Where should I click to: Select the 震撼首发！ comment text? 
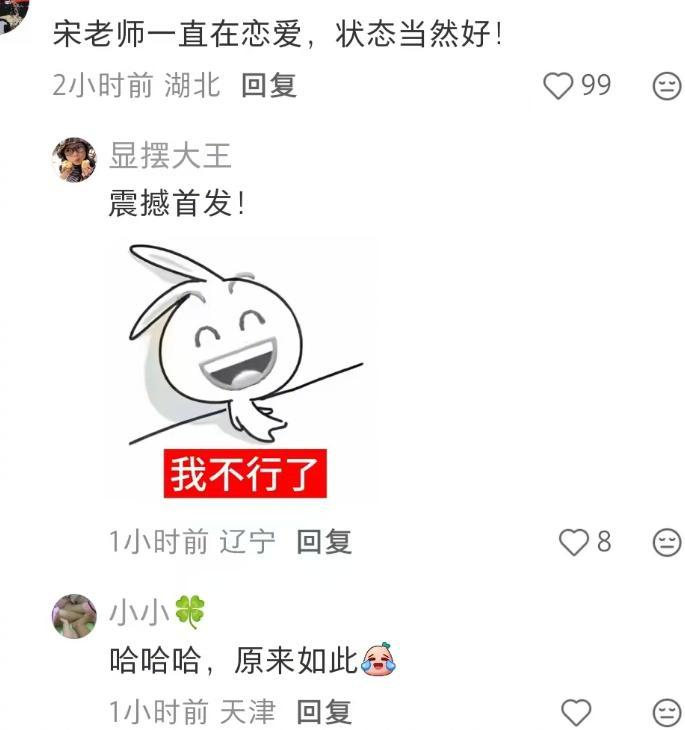[x=177, y=203]
